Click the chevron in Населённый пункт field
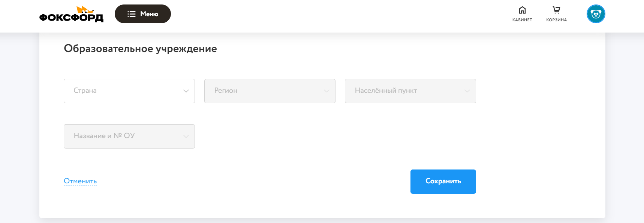The image size is (644, 223). coord(467,91)
